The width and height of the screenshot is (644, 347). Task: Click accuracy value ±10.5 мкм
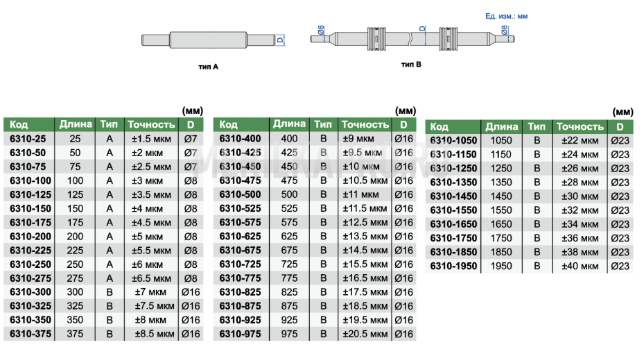coord(365,181)
